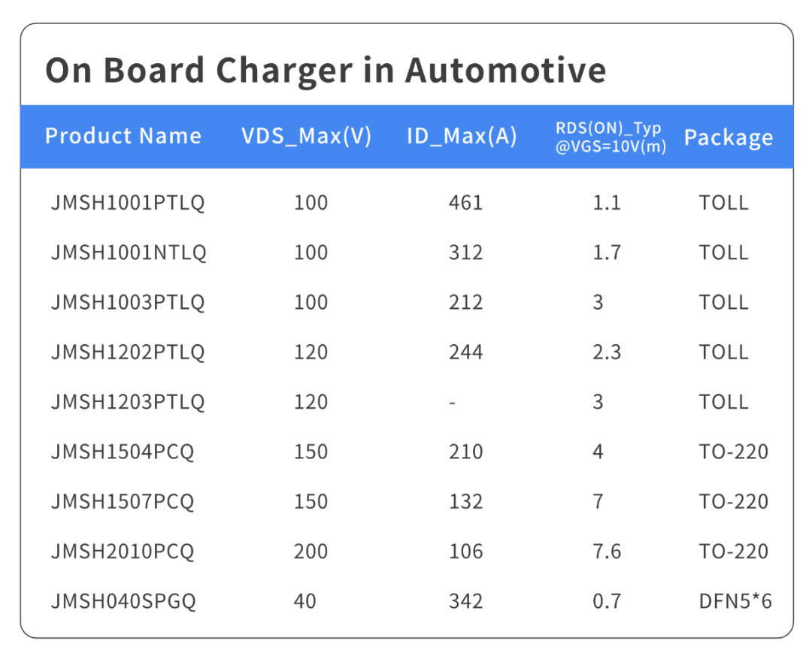Screen dimensions: 812x665
Task: Select the JMSH040SPGQ product
Action: 123,601
